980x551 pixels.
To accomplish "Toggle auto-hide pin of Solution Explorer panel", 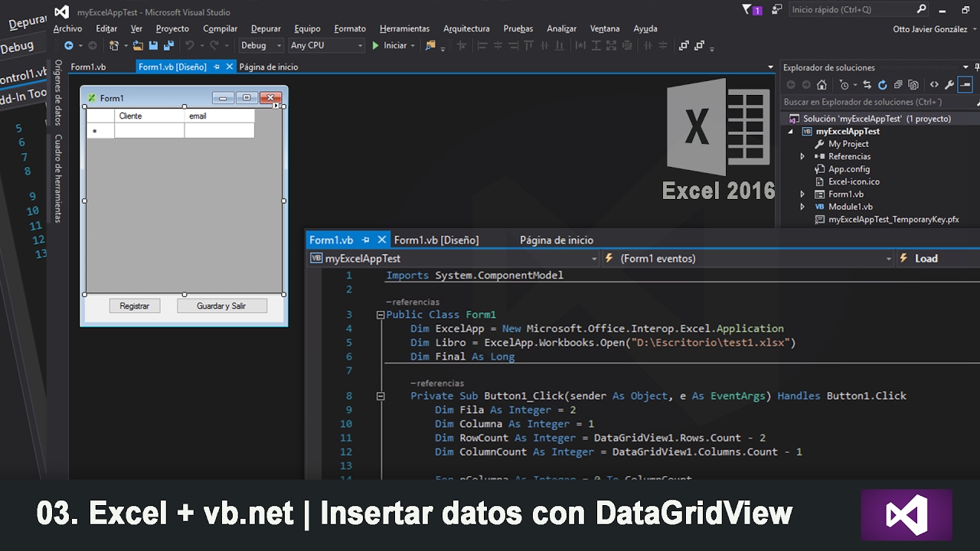I will pos(977,67).
